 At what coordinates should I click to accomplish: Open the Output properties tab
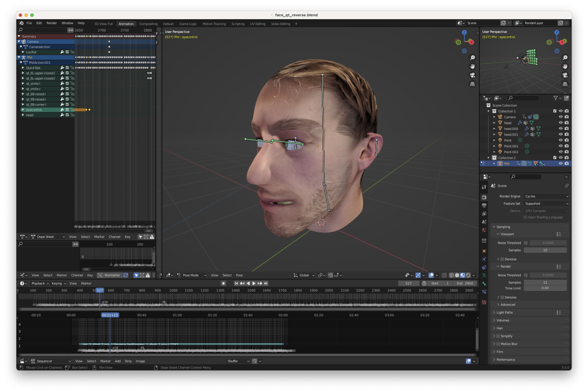pos(484,205)
